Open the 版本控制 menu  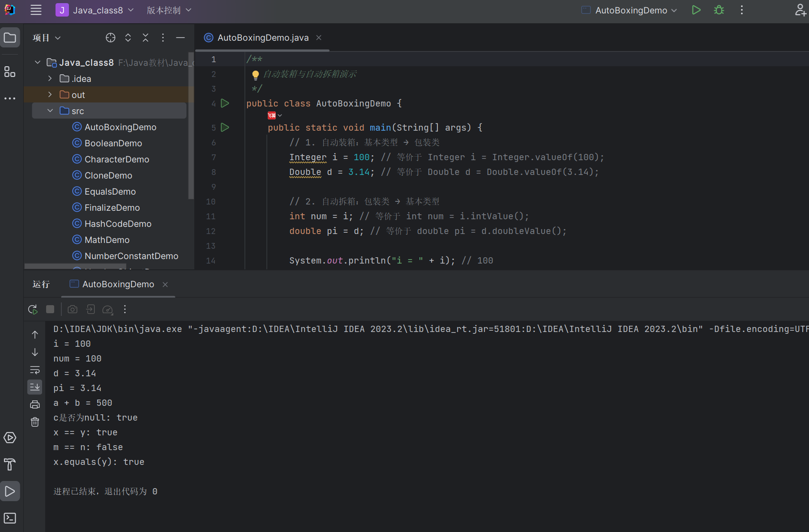169,10
